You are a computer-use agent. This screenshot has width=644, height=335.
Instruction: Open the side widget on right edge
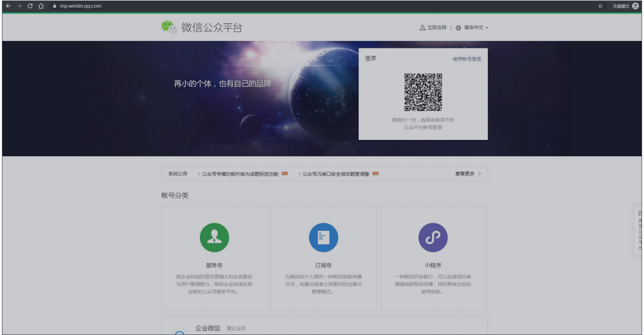(639, 231)
